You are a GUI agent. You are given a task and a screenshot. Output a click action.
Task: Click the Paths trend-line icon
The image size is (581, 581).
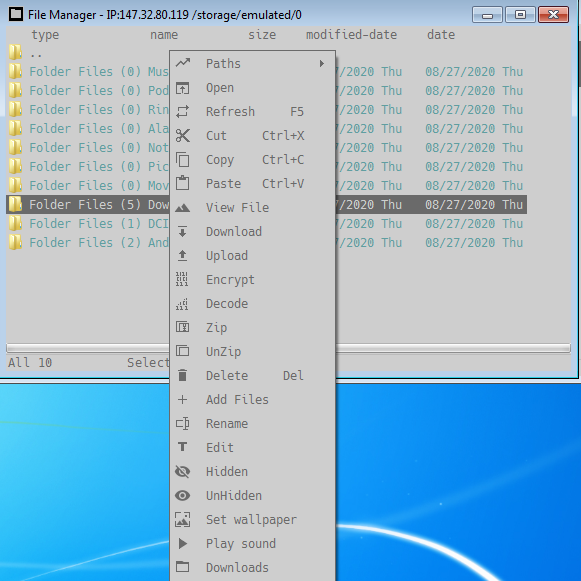pos(183,63)
